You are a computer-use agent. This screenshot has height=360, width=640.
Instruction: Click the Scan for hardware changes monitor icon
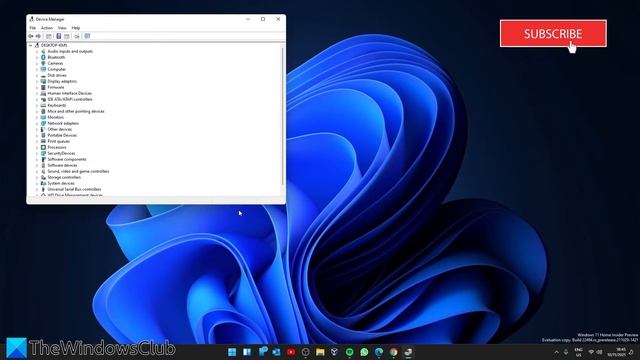(x=87, y=36)
